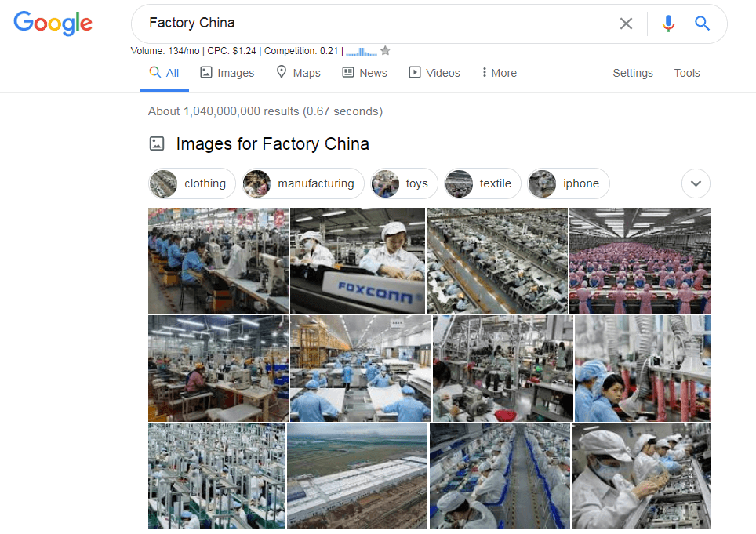Screen dimensions: 756x534
Task: Click the image icon beside Images for Factory China
Action: [157, 143]
